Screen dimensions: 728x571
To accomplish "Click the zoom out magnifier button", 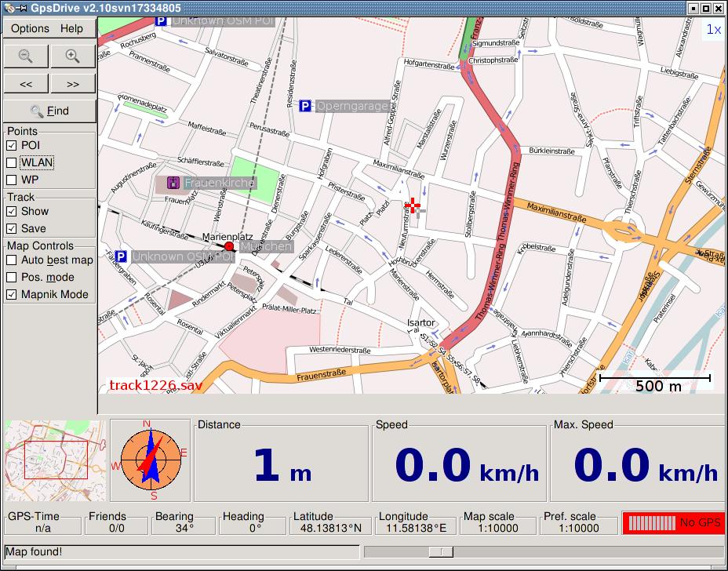I will click(x=26, y=56).
